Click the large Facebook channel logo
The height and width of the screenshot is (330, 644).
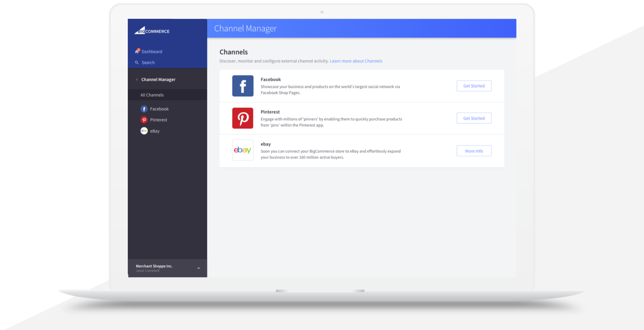tap(243, 86)
